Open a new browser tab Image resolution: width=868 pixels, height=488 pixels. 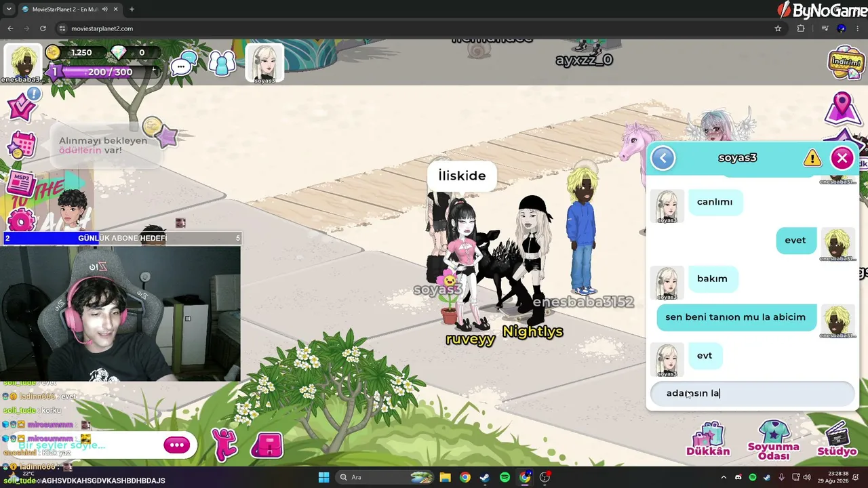coord(132,9)
